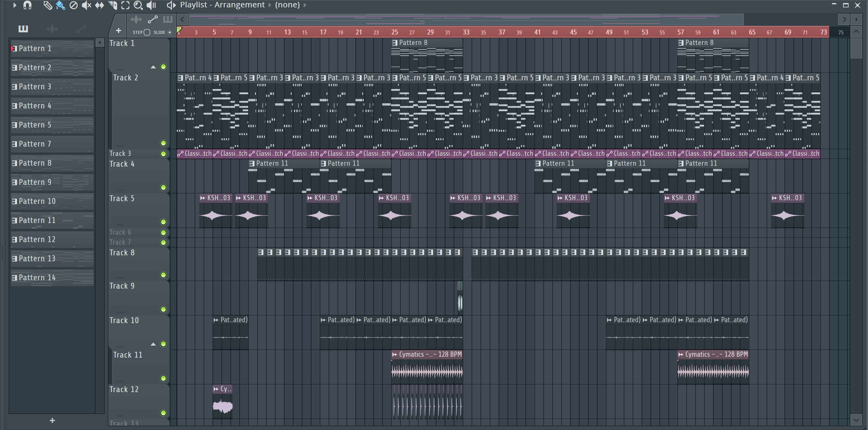Image resolution: width=868 pixels, height=430 pixels.
Task: Select Pattern 1 in picker
Action: pos(52,49)
